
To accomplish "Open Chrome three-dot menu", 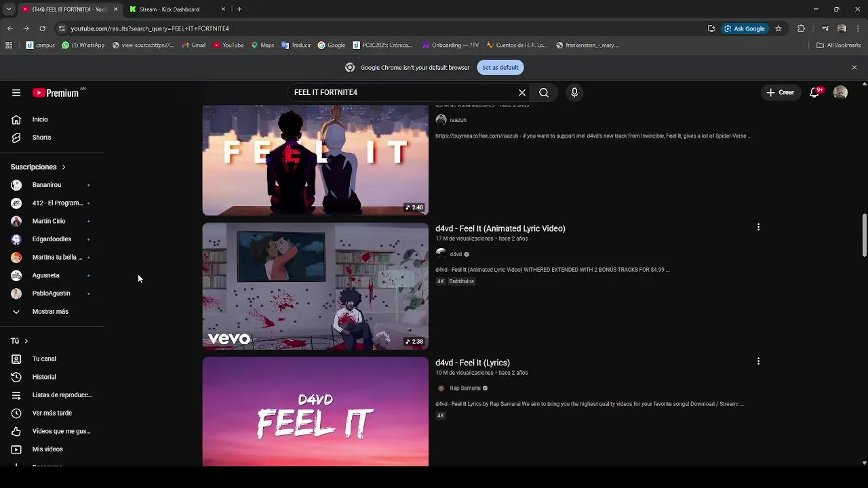I will 859,28.
